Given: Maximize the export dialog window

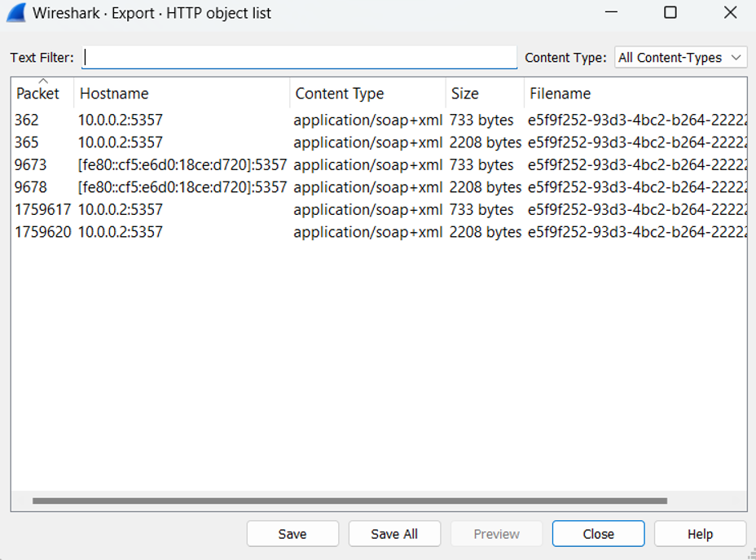Looking at the screenshot, I should click(670, 13).
